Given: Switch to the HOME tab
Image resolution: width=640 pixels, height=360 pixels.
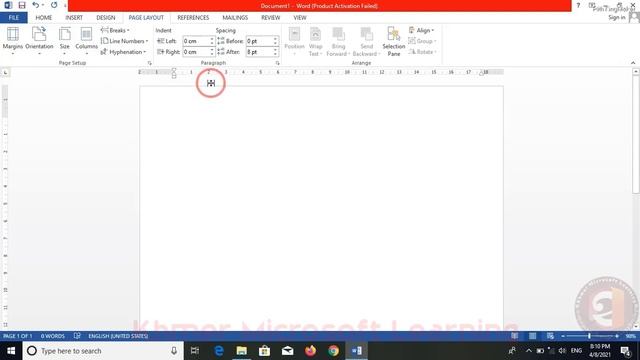Looking at the screenshot, I should [x=43, y=18].
